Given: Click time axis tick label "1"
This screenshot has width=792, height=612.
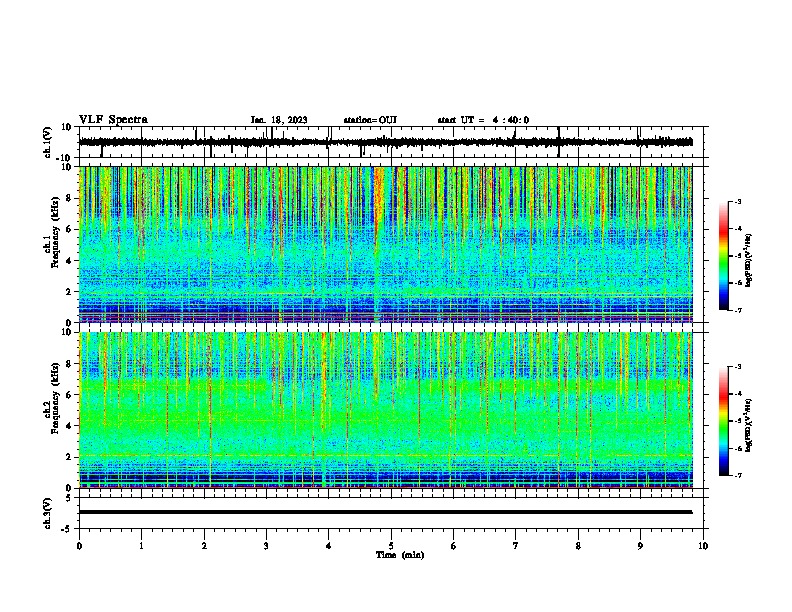Looking at the screenshot, I should 141,546.
